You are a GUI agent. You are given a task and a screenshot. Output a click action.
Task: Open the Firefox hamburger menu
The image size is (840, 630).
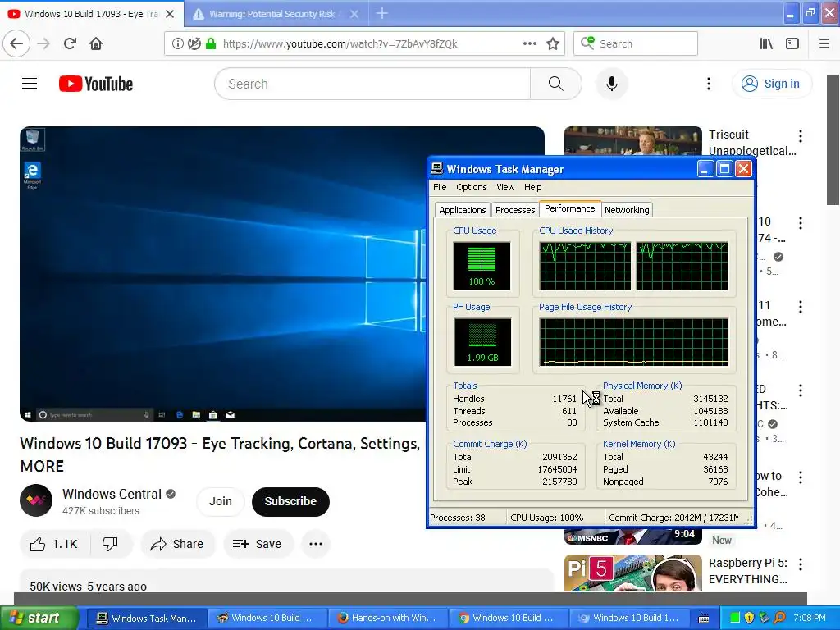[x=824, y=44]
